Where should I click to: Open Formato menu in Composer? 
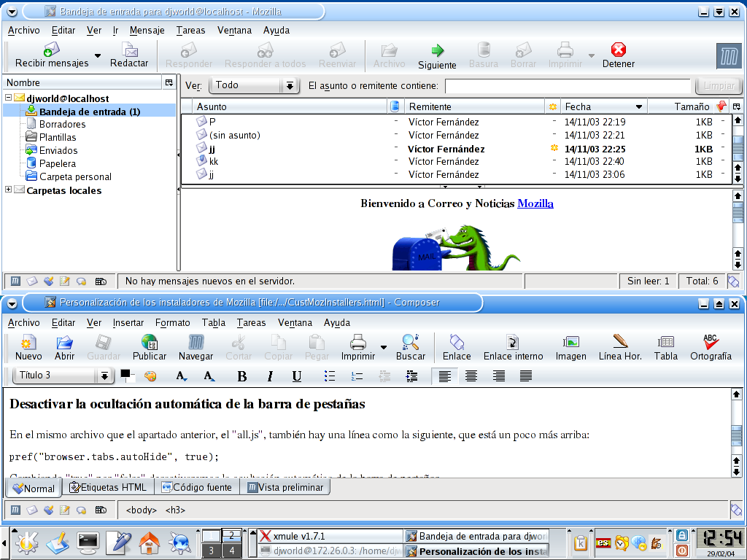point(172,322)
